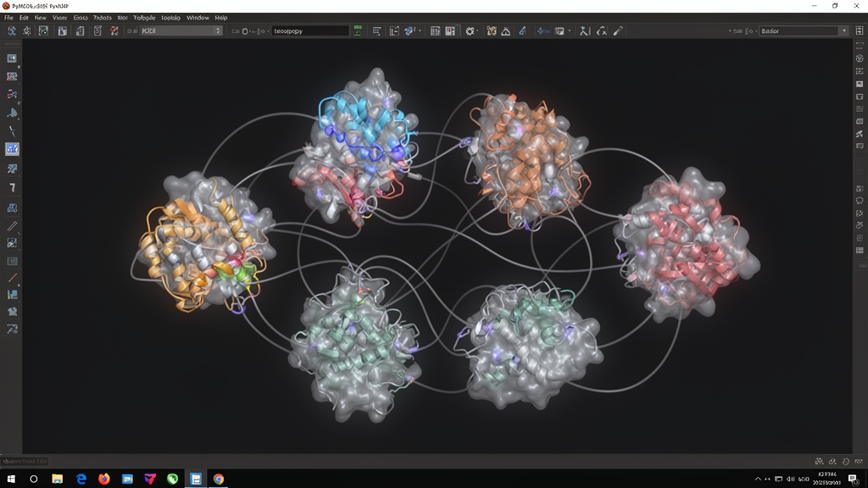Open the Window menu
Viewport: 868px width, 488px height.
198,18
